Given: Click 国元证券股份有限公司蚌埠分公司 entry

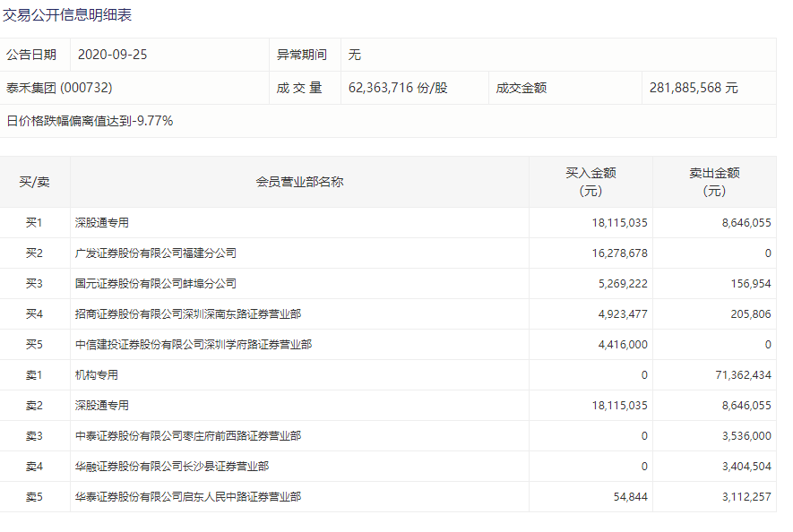Looking at the screenshot, I should (156, 284).
